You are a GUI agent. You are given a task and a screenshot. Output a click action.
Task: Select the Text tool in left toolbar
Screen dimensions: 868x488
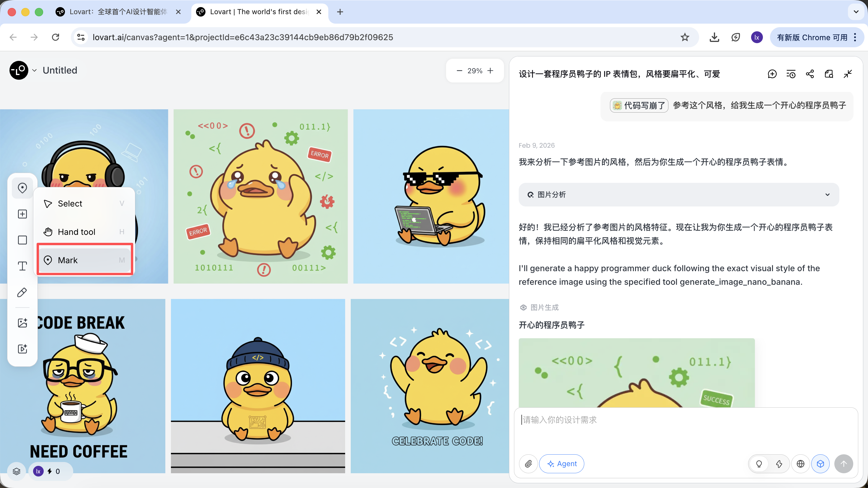click(x=22, y=266)
